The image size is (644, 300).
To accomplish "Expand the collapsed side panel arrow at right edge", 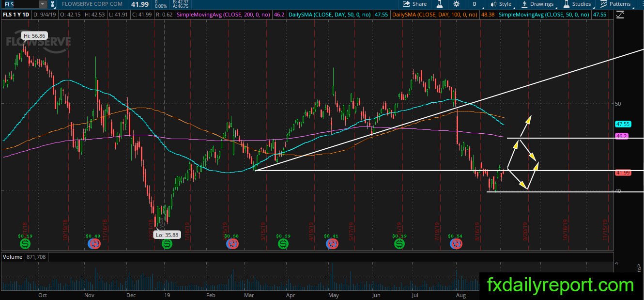I will (640, 267).
